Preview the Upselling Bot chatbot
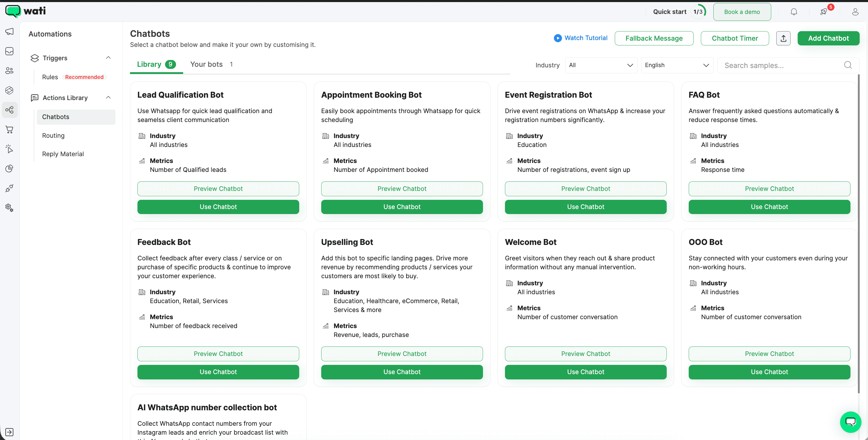The width and height of the screenshot is (868, 440). point(402,354)
